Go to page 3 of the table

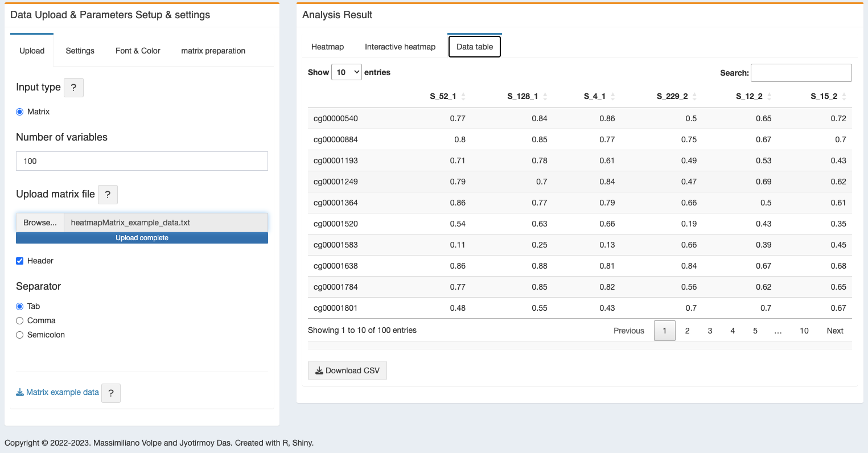(x=710, y=331)
